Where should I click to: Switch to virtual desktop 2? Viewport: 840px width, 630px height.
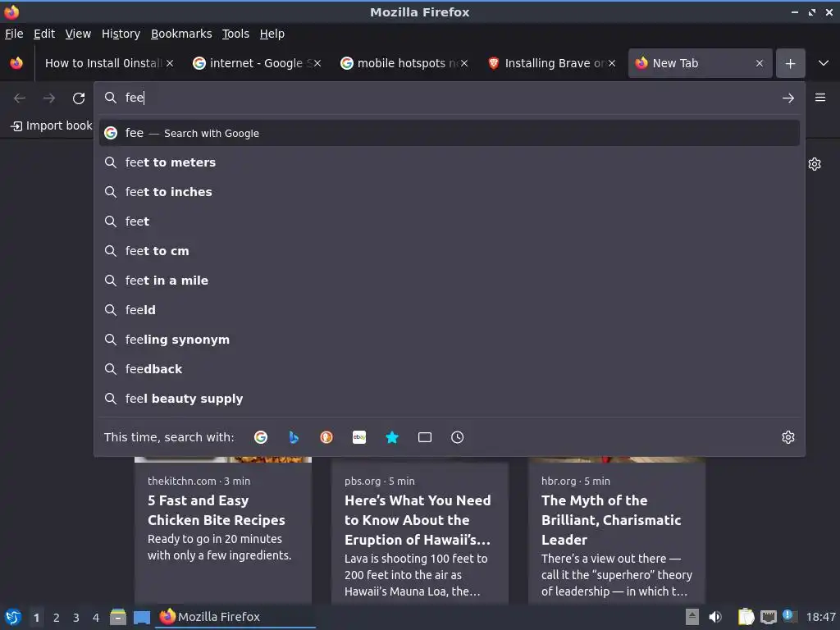pyautogui.click(x=57, y=618)
